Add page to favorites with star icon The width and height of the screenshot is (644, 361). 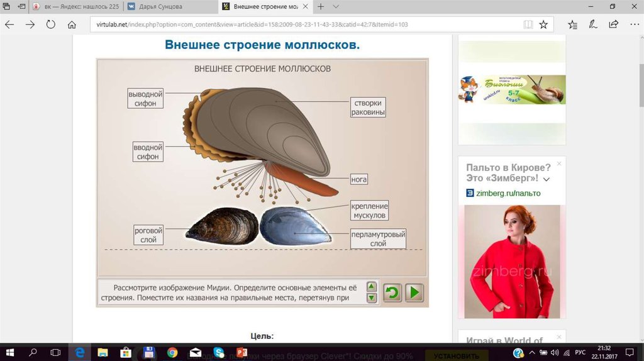(543, 25)
